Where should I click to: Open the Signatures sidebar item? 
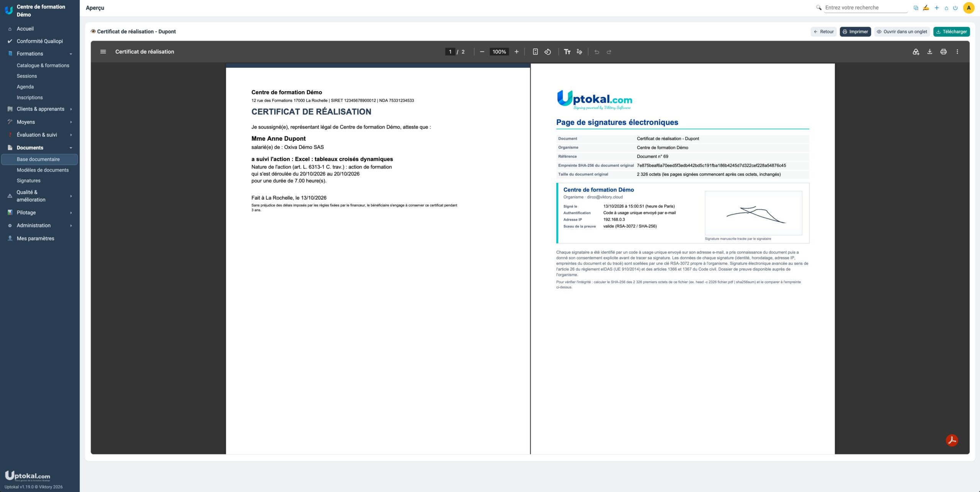[x=28, y=180]
